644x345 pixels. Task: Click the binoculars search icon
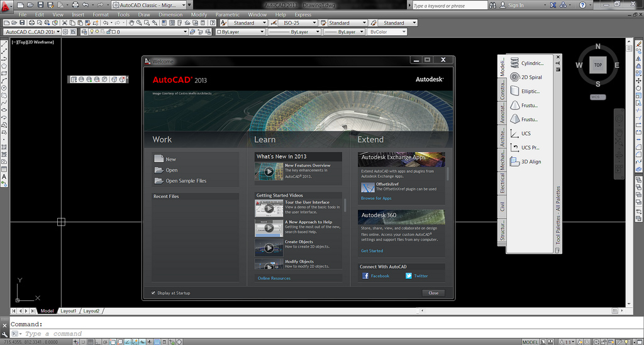coord(493,5)
